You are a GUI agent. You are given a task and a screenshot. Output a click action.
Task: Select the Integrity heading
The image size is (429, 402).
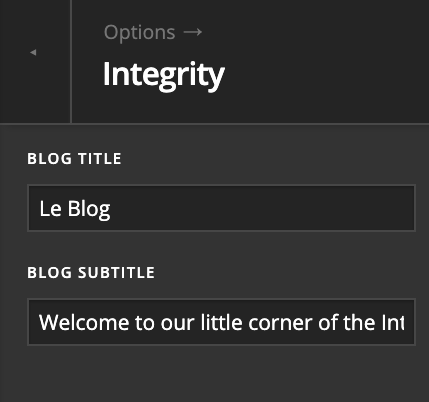point(164,75)
